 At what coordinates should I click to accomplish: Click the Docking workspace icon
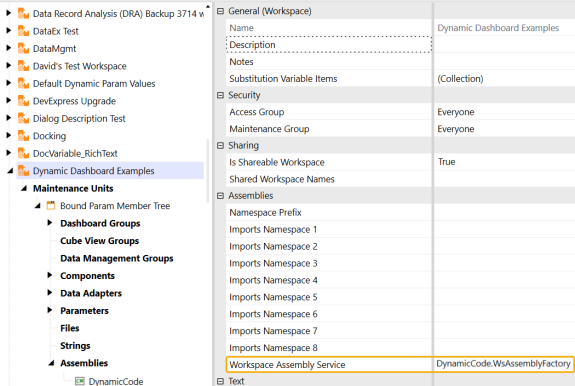click(23, 136)
